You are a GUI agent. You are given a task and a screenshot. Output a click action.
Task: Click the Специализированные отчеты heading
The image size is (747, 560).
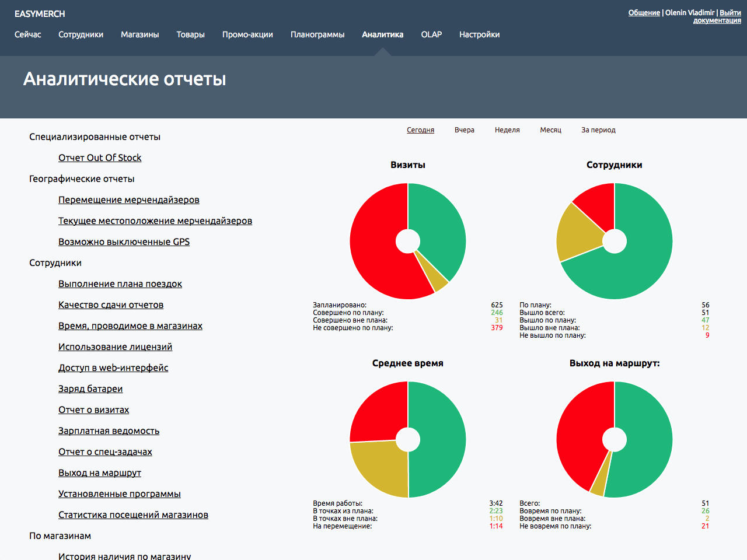[x=95, y=136]
